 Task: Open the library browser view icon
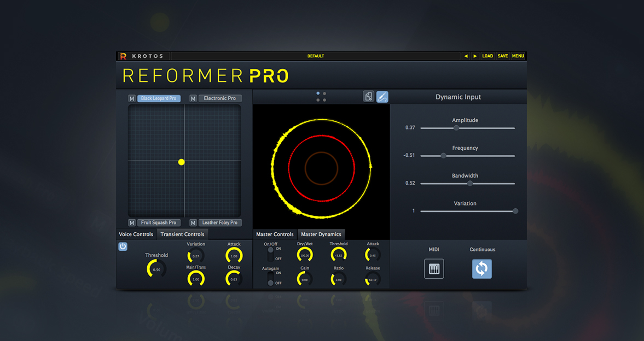368,96
